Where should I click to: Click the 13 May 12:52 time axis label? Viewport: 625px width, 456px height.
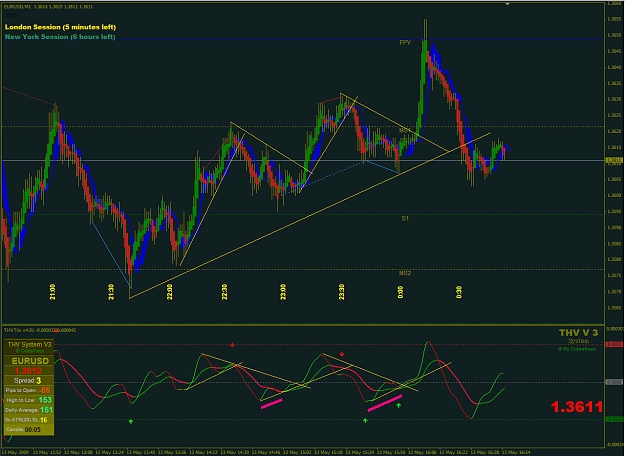point(47,452)
